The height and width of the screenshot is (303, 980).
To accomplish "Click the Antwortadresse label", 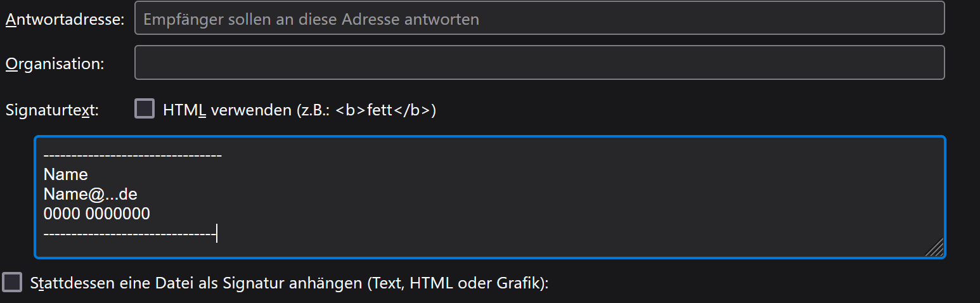I will pos(65,20).
